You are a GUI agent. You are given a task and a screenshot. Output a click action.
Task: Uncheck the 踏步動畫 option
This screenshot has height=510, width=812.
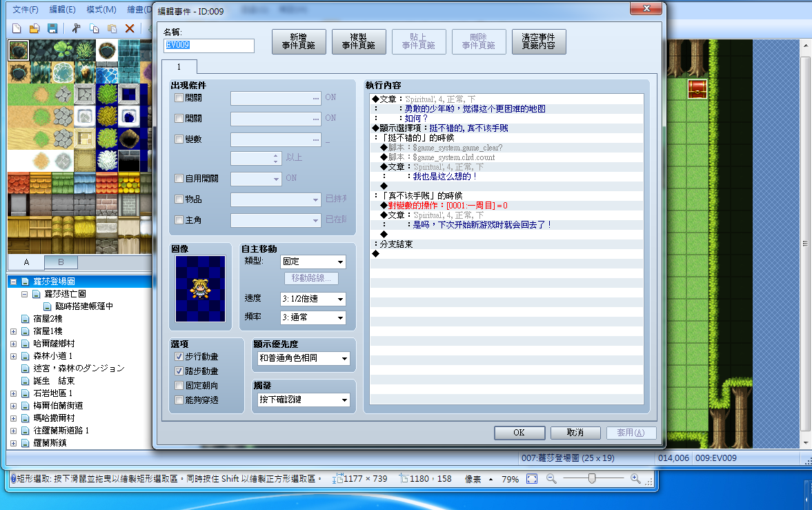pos(179,371)
